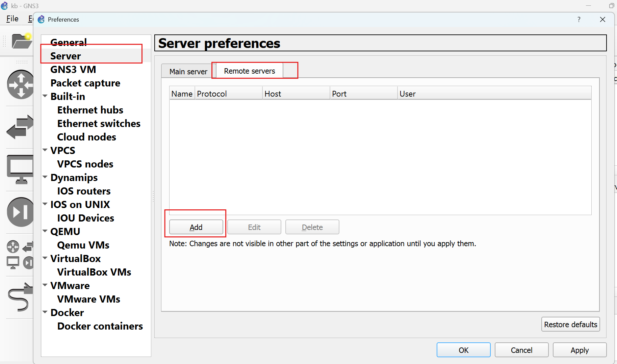Select the end devices monitor icon
The width and height of the screenshot is (617, 364).
[20, 169]
